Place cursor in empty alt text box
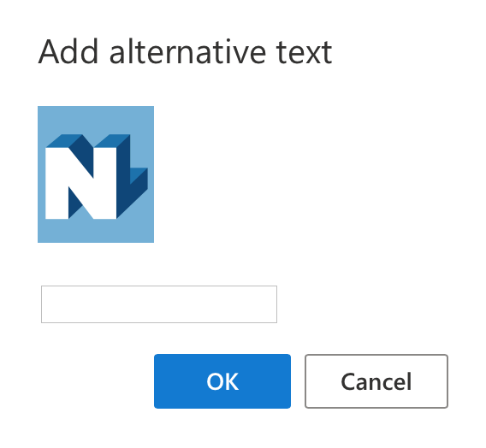The width and height of the screenshot is (486, 448). (159, 304)
